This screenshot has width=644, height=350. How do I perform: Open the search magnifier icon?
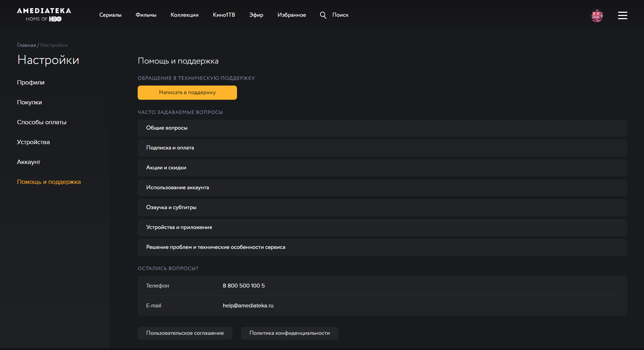point(323,15)
